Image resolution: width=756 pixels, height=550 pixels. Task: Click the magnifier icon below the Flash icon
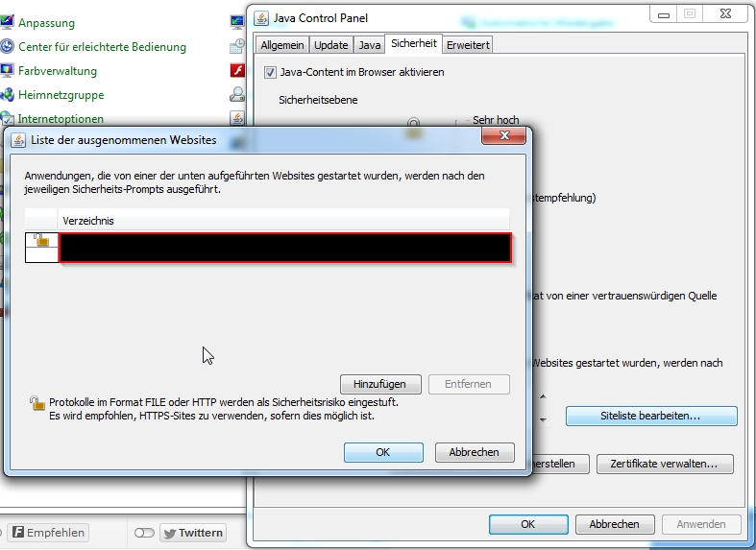[237, 94]
